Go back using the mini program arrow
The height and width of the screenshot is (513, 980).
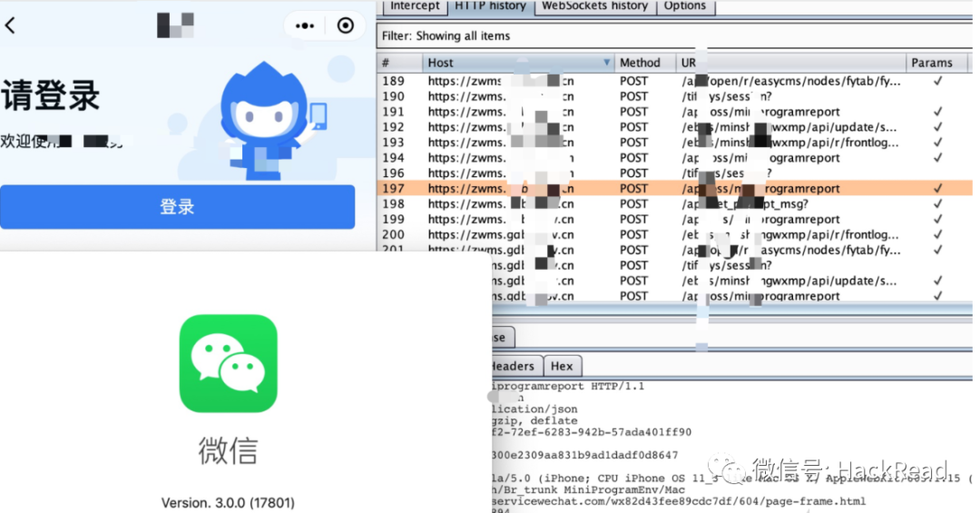tap(10, 25)
